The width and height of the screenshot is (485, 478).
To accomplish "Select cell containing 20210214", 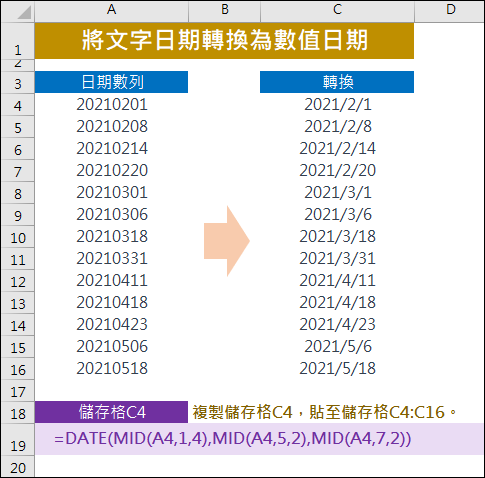I will pyautogui.click(x=111, y=149).
